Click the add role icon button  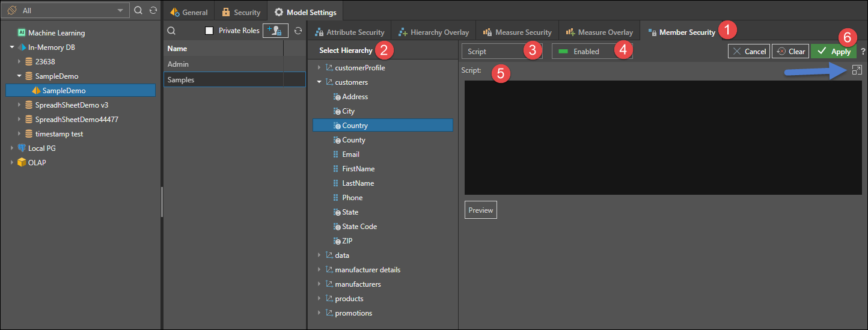point(275,31)
